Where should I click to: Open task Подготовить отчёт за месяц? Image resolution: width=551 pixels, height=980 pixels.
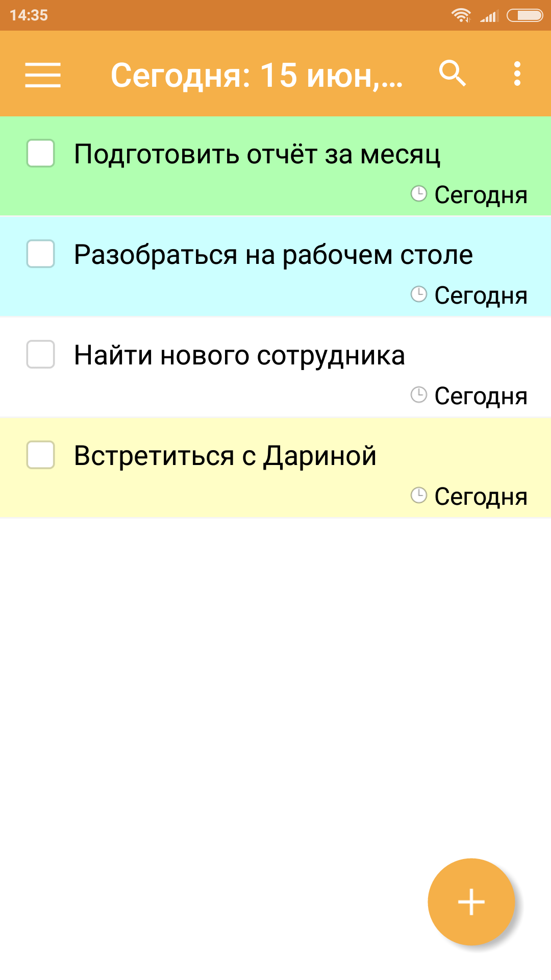[x=257, y=154]
